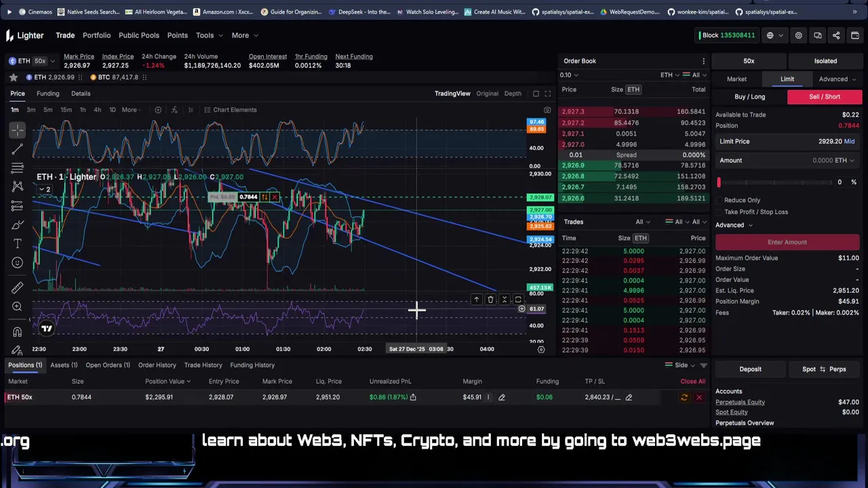Open language globe dropdown
The image size is (868, 488).
tap(774, 35)
